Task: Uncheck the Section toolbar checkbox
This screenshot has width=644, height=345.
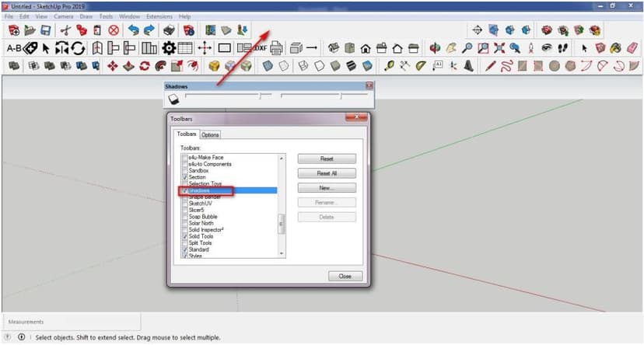Action: [x=185, y=177]
